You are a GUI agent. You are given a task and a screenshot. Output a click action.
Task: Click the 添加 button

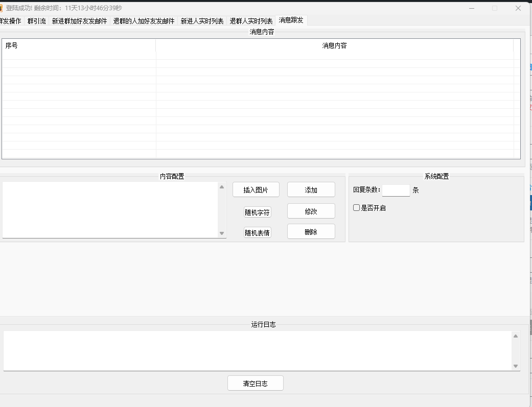click(x=311, y=190)
